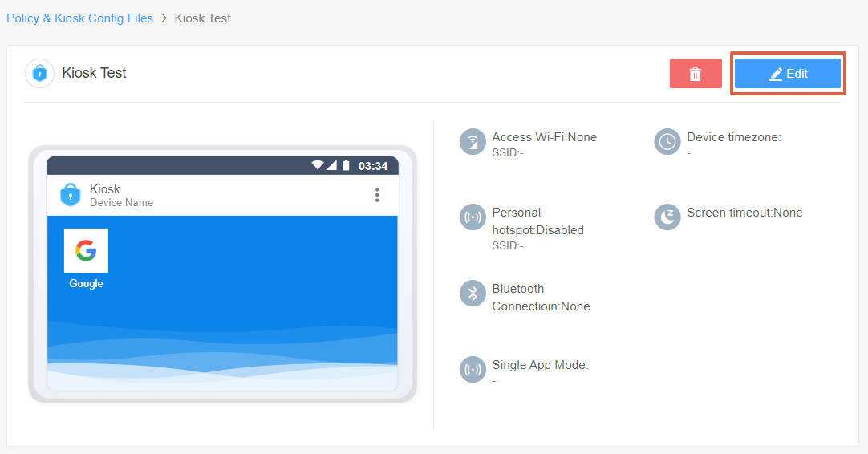Click the Personal hotspot icon

[473, 217]
